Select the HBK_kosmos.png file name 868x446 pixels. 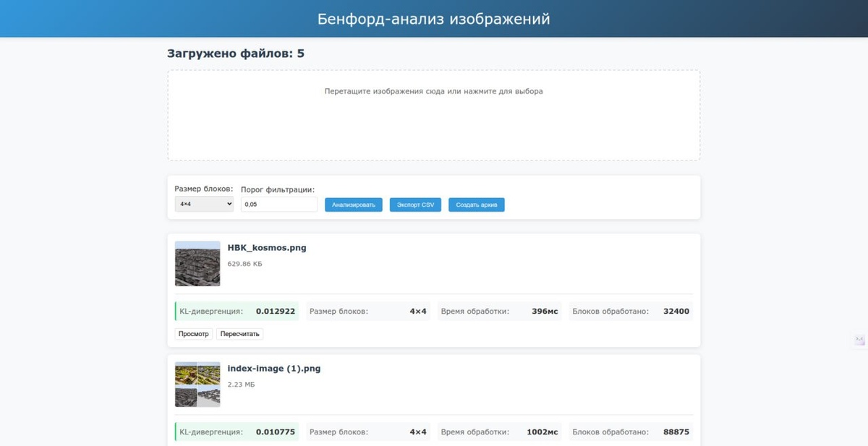[267, 247]
